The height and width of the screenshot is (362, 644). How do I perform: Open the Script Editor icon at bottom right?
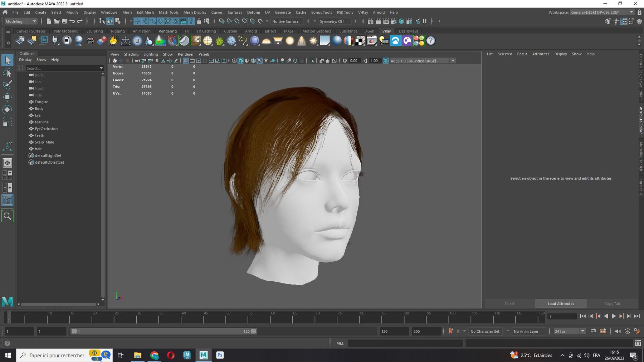coord(638,343)
